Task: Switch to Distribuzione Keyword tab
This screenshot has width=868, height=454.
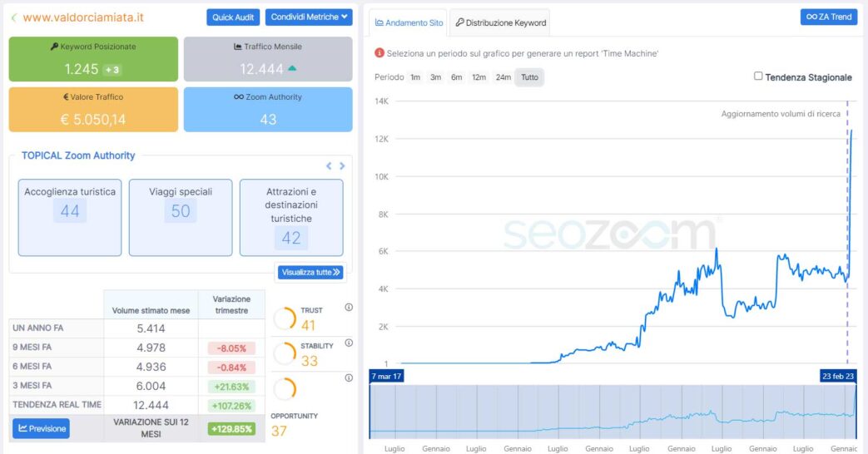Action: [500, 22]
